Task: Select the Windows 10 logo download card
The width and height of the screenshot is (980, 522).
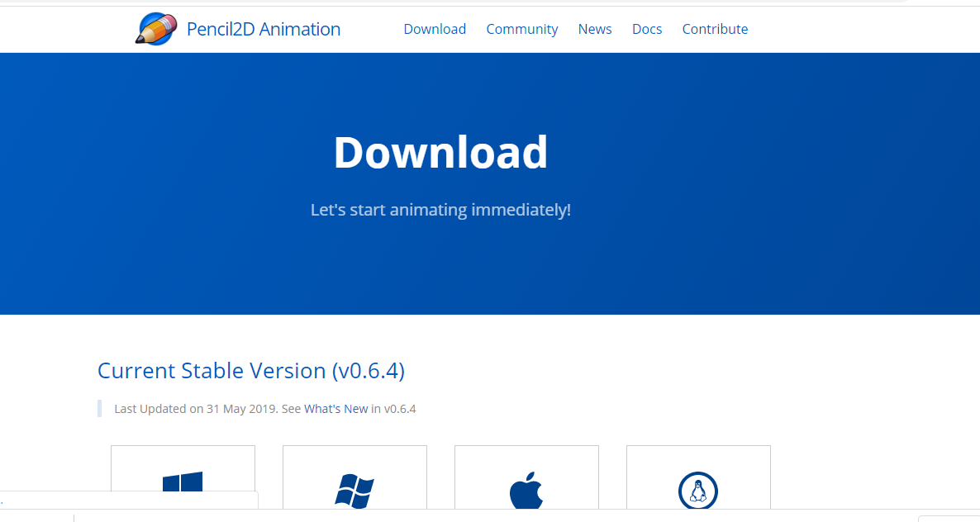Action: point(183,477)
